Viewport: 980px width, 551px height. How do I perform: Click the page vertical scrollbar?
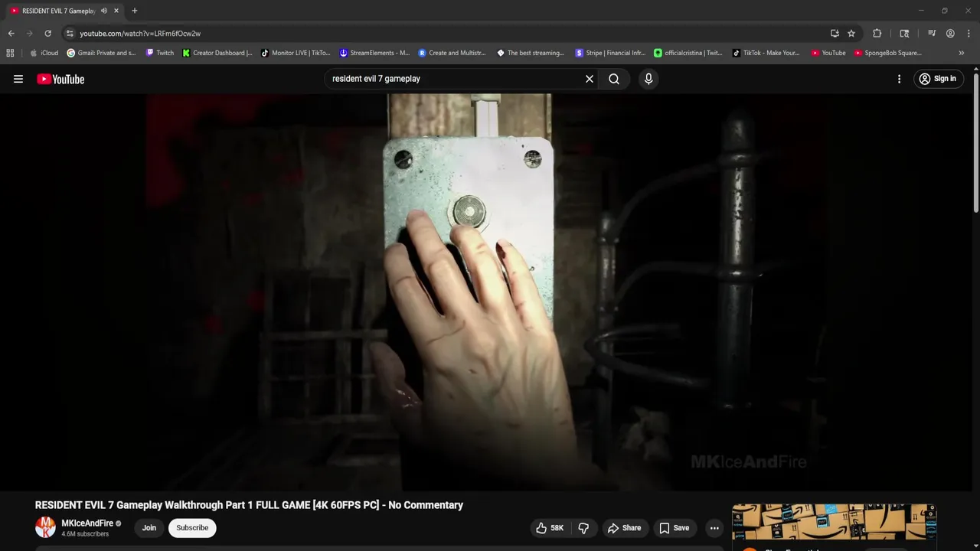coord(976,142)
